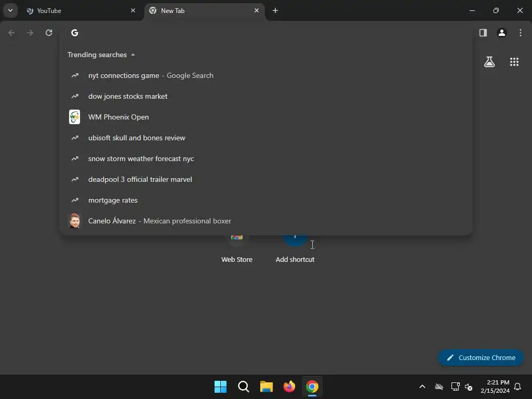Open the notifications bell
This screenshot has height=399, width=532.
[x=518, y=387]
